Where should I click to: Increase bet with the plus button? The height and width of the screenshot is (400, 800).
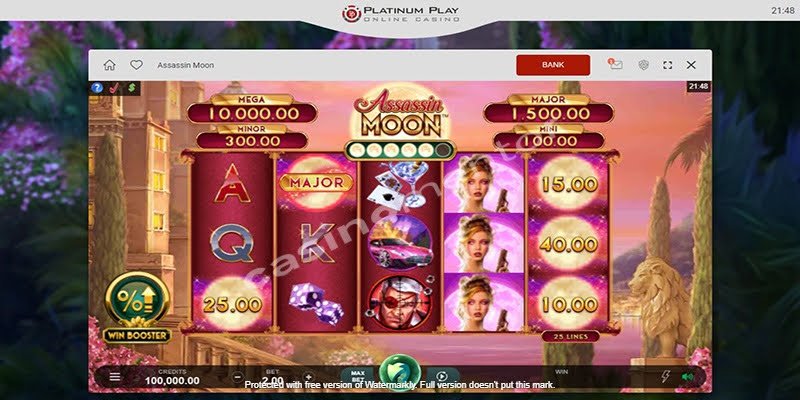pos(308,378)
